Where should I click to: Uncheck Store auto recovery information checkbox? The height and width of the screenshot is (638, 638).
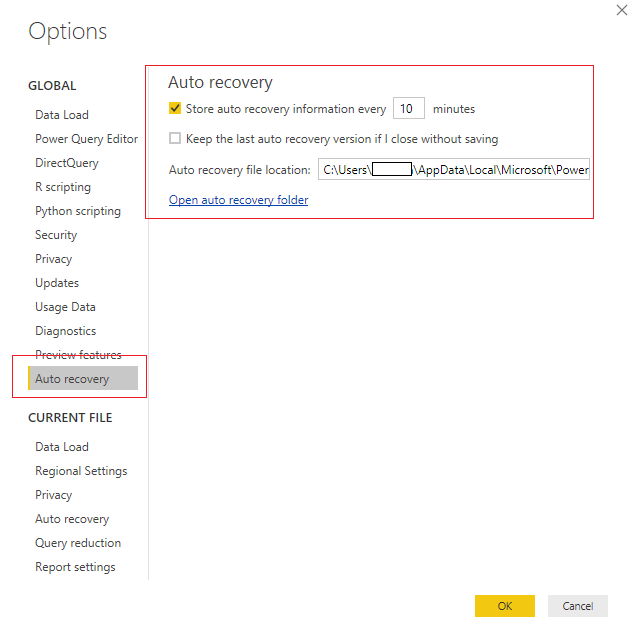click(x=175, y=108)
